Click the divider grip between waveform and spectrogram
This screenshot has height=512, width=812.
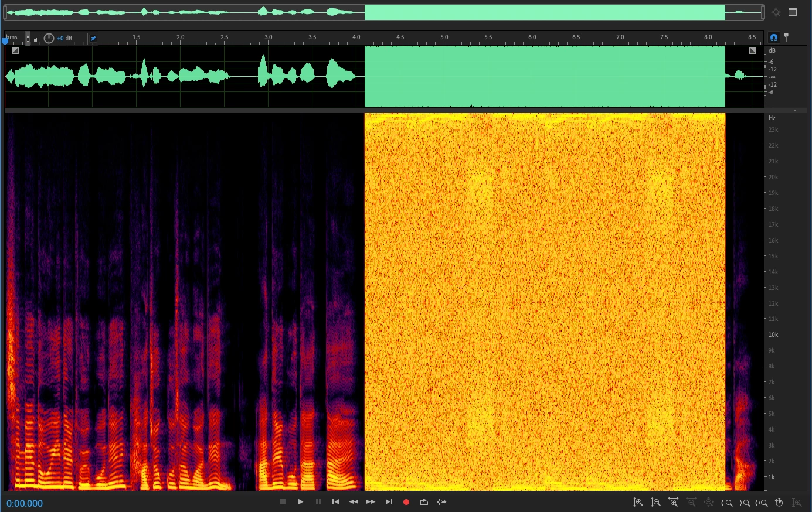pos(405,110)
